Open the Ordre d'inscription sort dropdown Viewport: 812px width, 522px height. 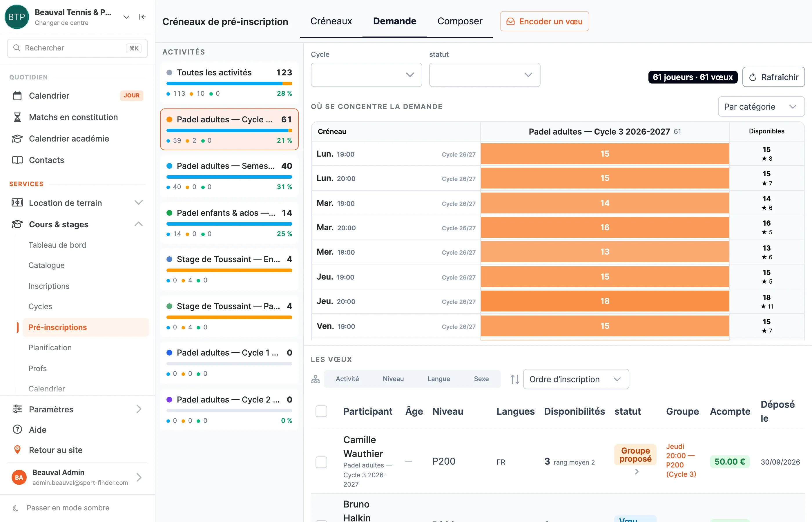point(576,379)
